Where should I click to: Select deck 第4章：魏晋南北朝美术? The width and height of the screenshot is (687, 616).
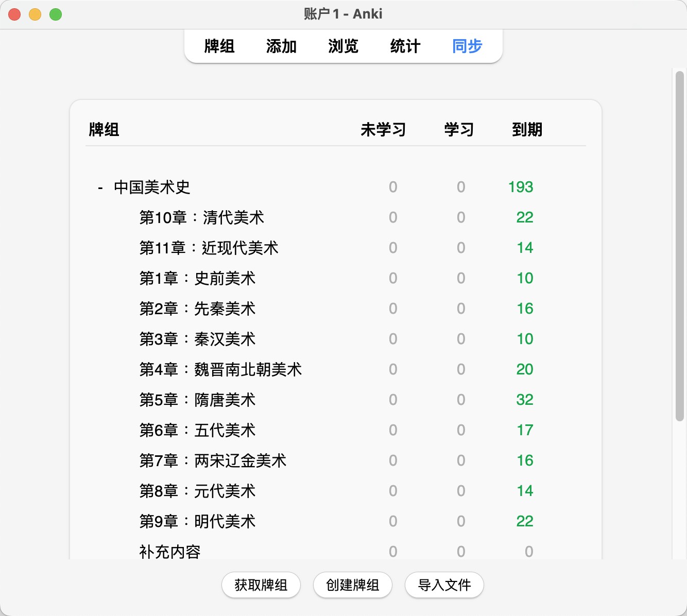220,370
